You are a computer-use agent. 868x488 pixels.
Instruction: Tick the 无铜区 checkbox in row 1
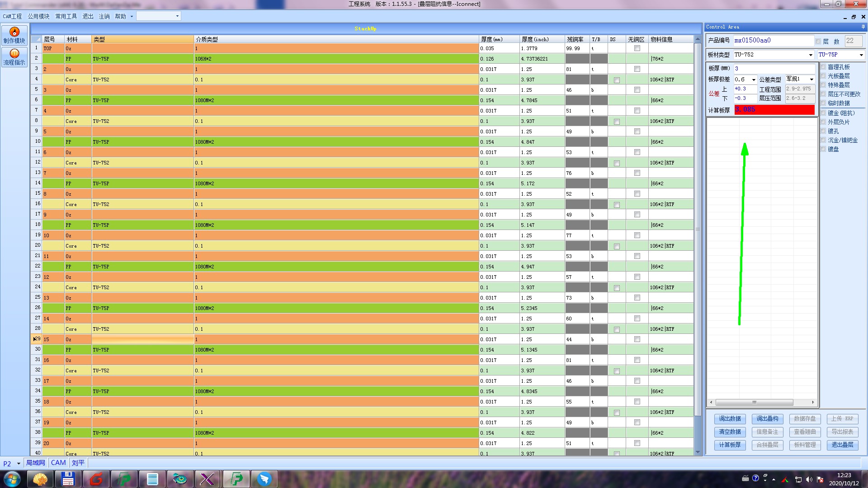(x=637, y=48)
